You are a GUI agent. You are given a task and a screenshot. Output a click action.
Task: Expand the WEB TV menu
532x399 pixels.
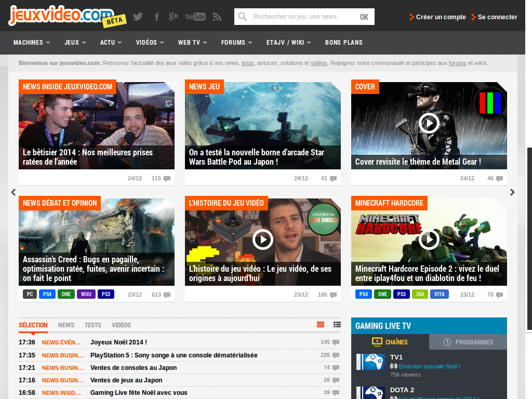(192, 43)
